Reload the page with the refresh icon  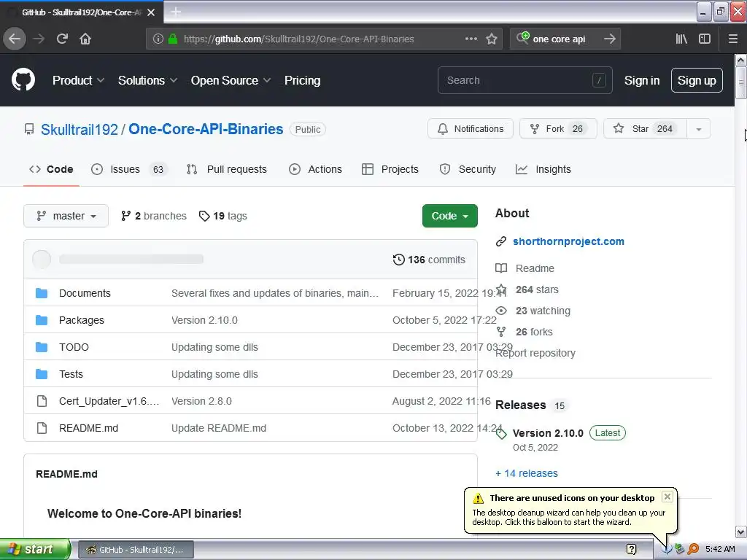coord(62,39)
